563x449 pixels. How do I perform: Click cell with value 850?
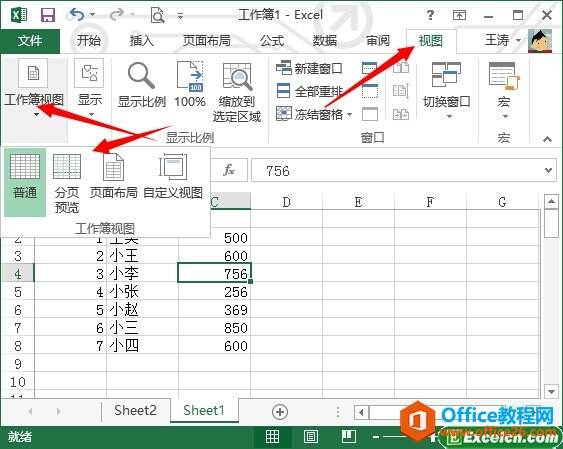[214, 327]
